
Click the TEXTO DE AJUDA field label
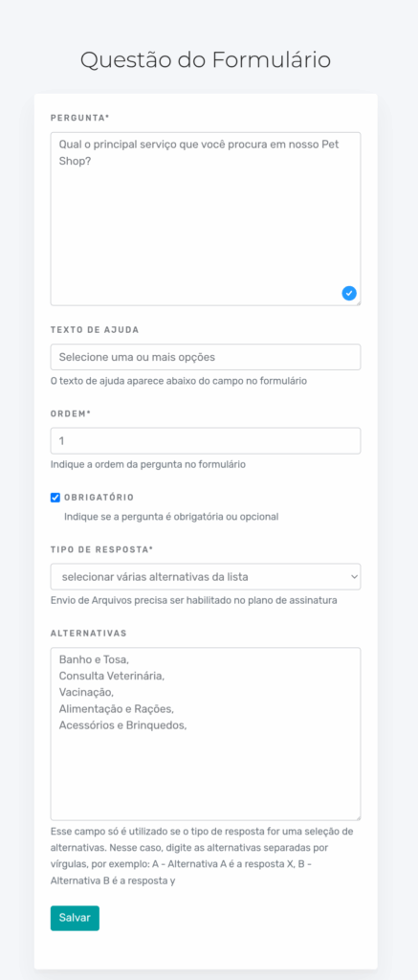[x=95, y=329]
